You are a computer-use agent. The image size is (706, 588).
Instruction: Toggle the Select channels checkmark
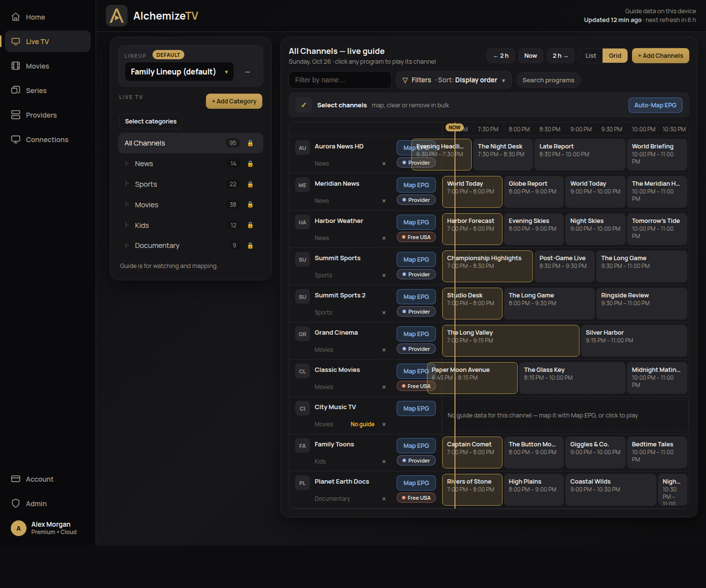pos(304,105)
